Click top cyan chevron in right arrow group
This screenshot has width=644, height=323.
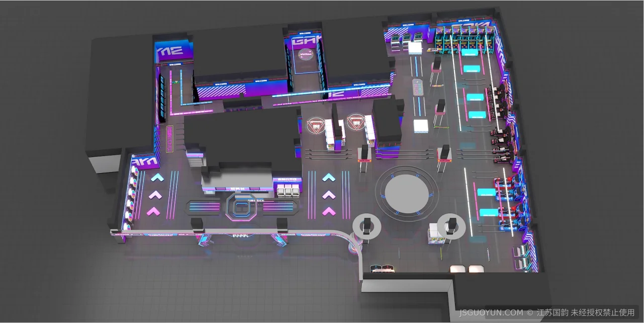[x=328, y=177]
